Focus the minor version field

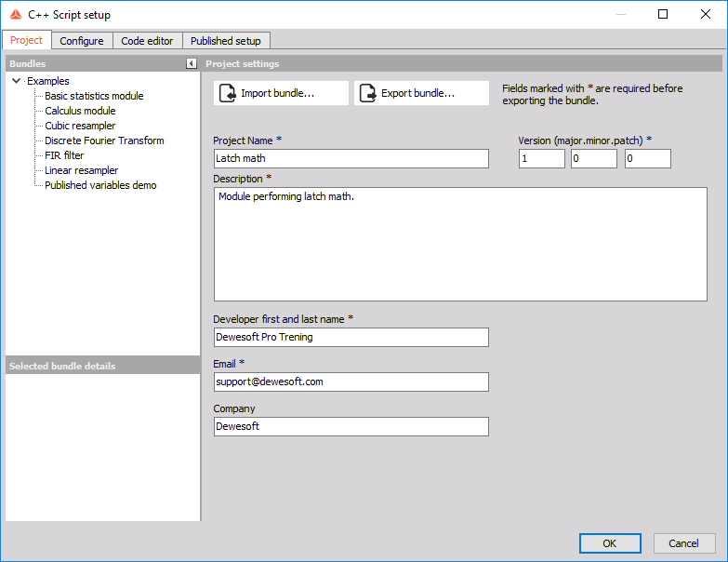[594, 158]
